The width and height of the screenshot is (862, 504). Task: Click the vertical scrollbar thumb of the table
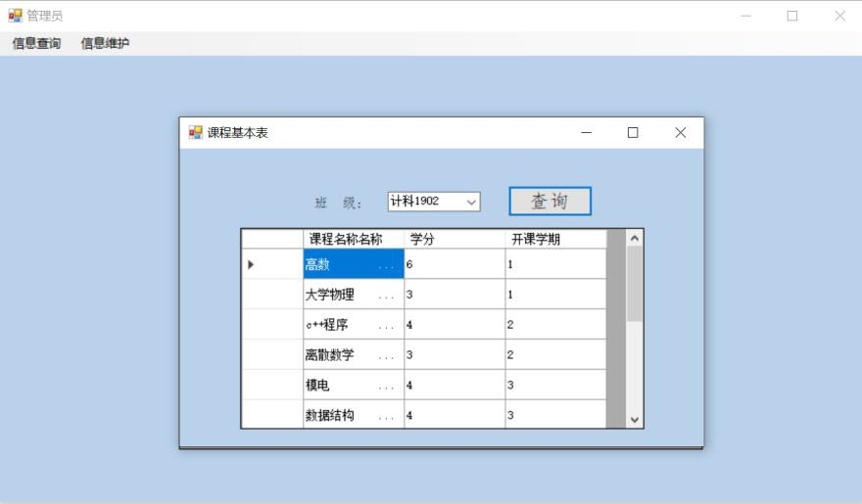click(x=635, y=284)
